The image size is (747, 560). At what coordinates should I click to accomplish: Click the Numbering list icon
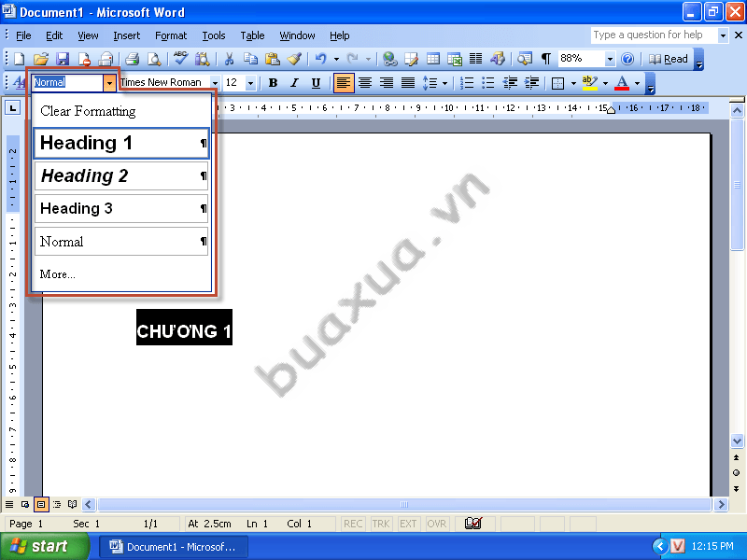pyautogui.click(x=466, y=83)
